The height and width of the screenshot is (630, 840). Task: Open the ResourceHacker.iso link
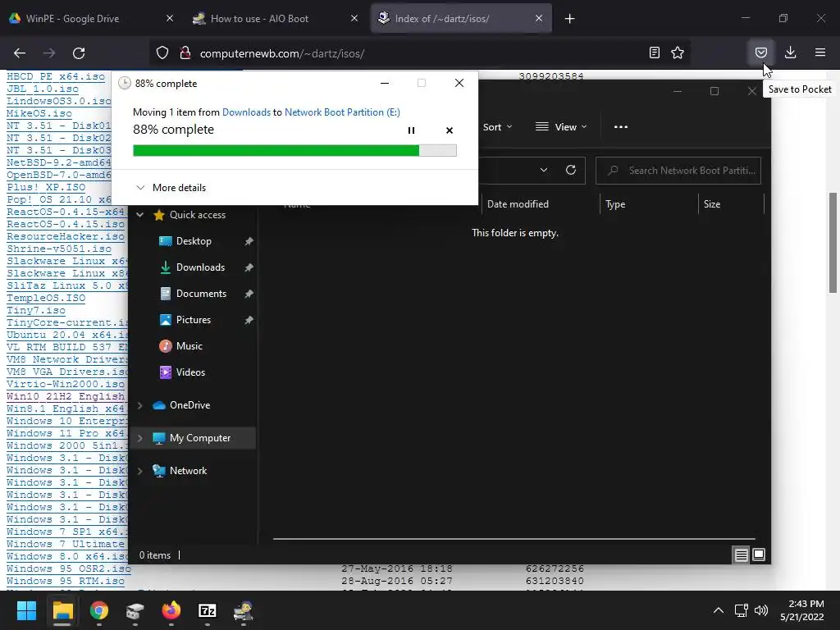pos(66,236)
